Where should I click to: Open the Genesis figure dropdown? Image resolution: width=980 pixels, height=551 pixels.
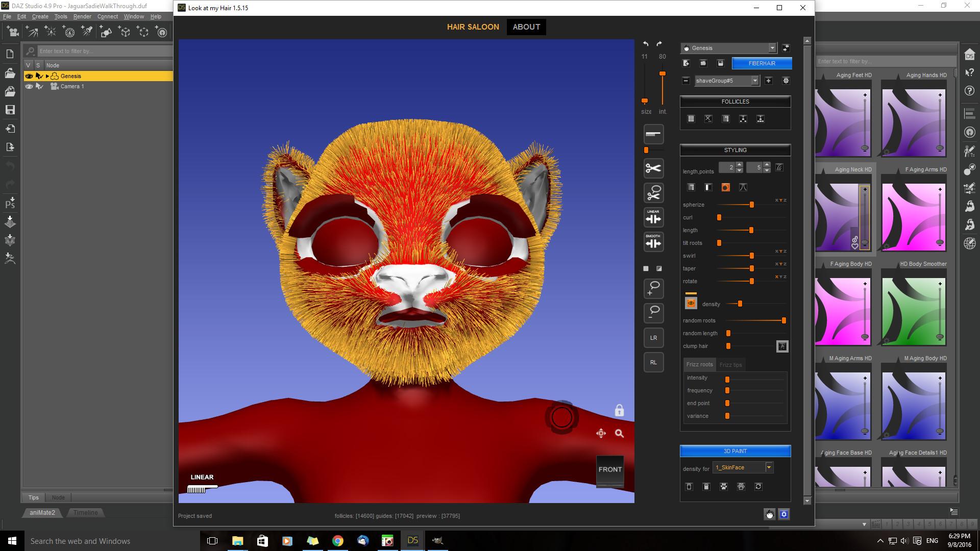tap(772, 48)
